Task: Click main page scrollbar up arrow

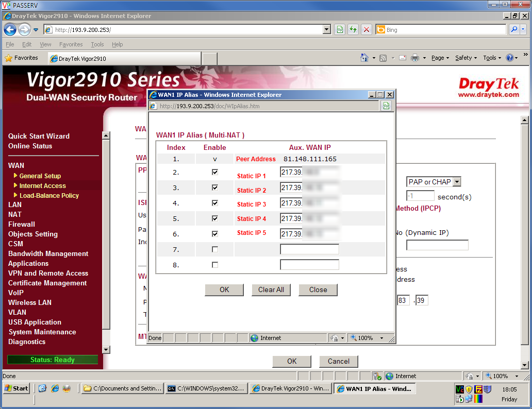Action: pyautogui.click(x=525, y=120)
